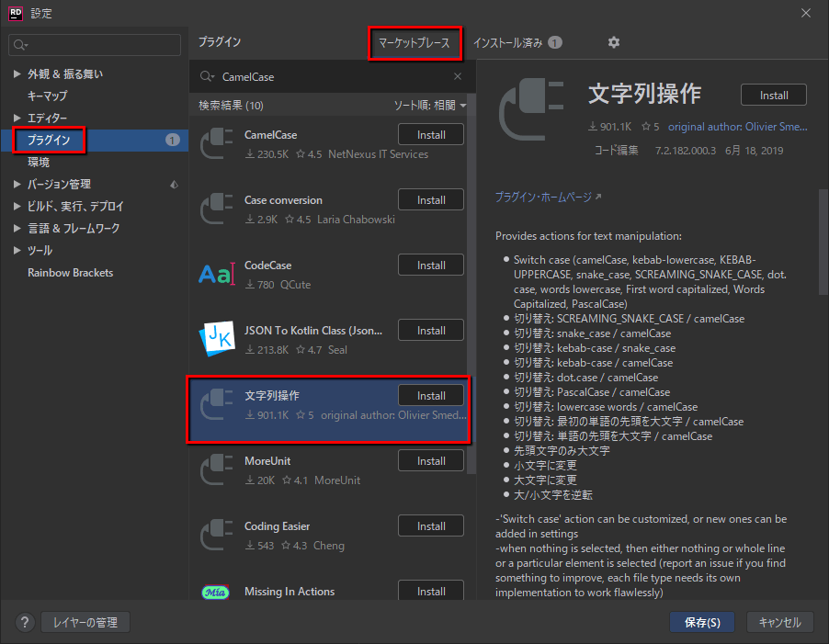Install the JSON To Kotlin Class plugin
Image resolution: width=829 pixels, height=644 pixels.
pos(431,330)
